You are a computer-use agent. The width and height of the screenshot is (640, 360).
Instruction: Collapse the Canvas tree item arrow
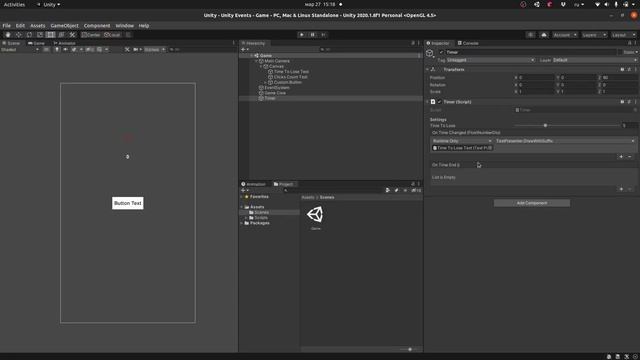261,66
